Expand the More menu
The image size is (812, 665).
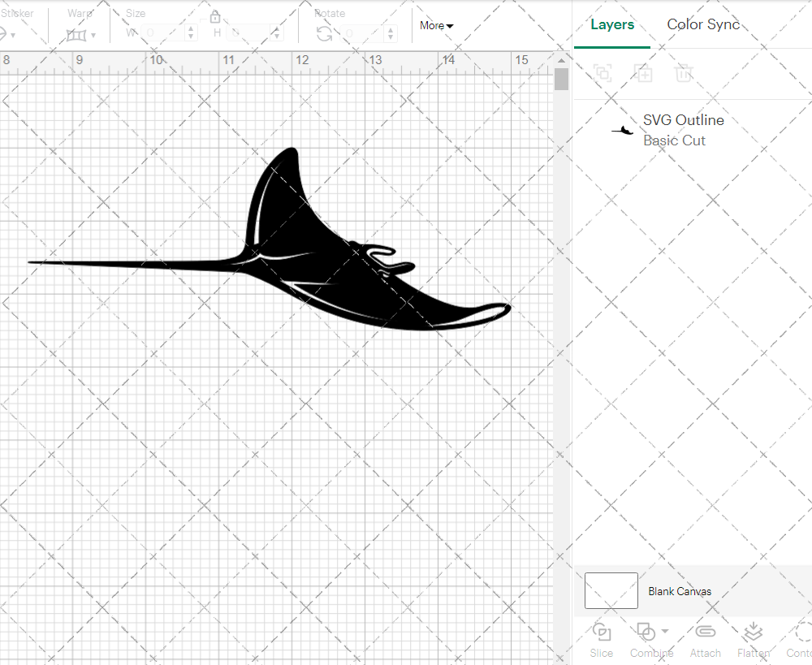pyautogui.click(x=437, y=25)
